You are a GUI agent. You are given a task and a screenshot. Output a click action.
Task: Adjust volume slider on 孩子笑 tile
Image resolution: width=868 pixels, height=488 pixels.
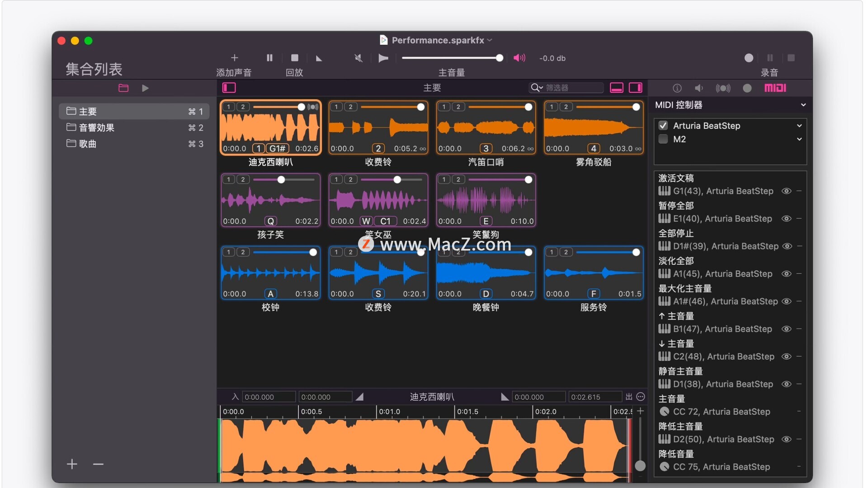281,180
